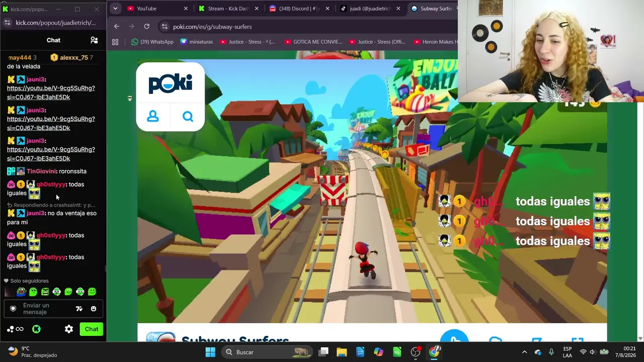The width and height of the screenshot is (644, 362).
Task: Open the Kick popout site info icon
Action: coord(7,23)
